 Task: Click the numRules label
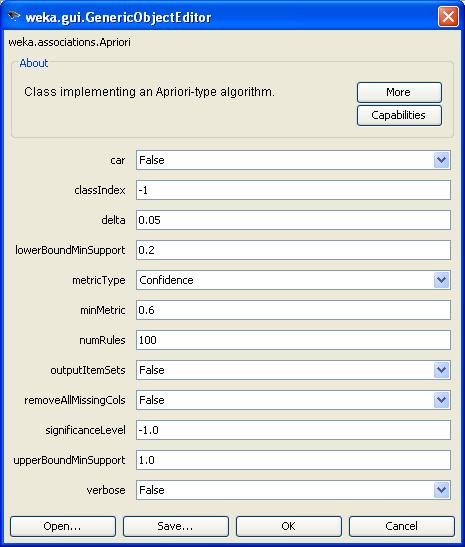102,340
